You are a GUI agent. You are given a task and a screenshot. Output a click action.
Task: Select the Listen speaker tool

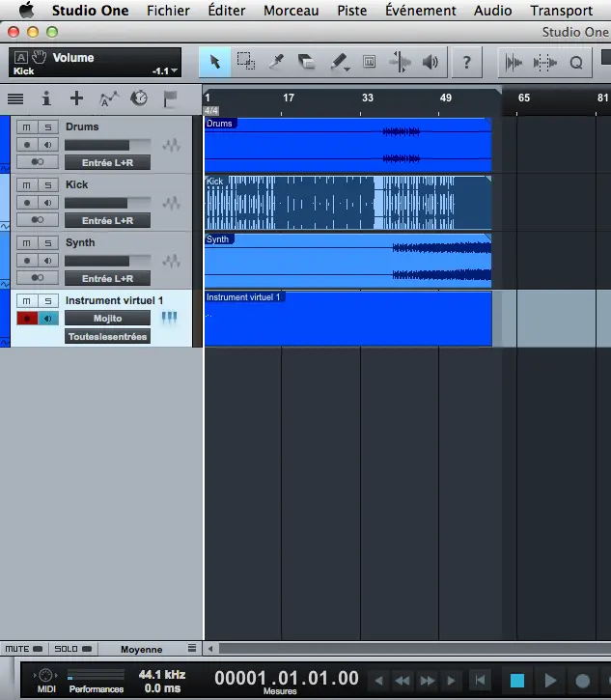pos(430,62)
